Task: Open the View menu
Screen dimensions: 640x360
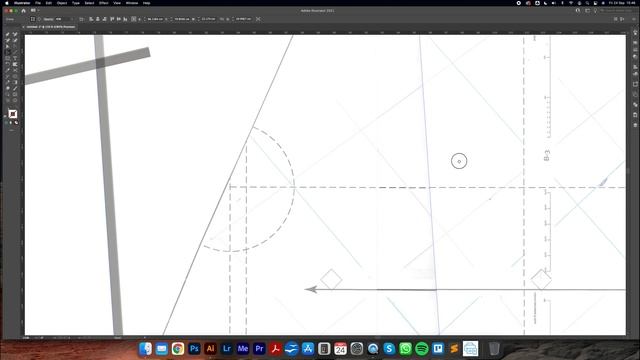Action: click(x=117, y=3)
